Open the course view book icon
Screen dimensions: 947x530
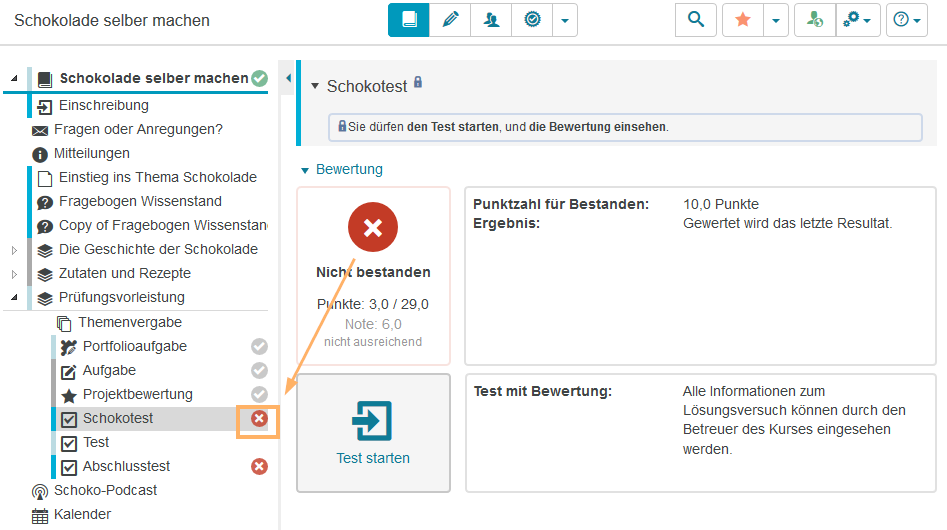[x=409, y=20]
